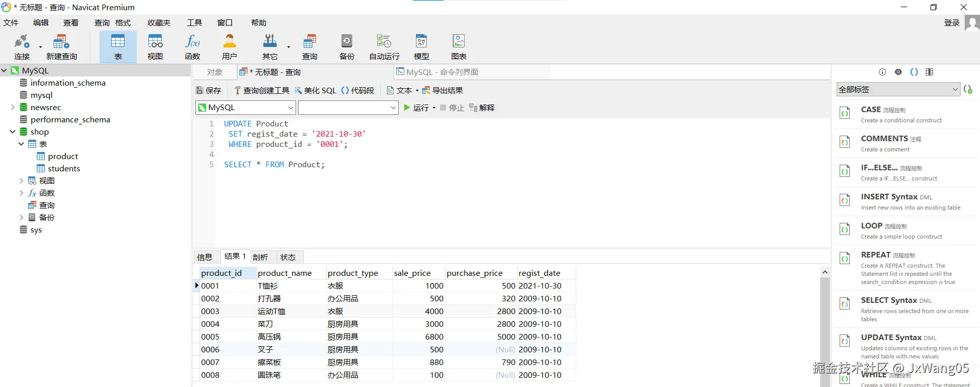
Task: Select the product table in tree
Action: click(x=57, y=156)
